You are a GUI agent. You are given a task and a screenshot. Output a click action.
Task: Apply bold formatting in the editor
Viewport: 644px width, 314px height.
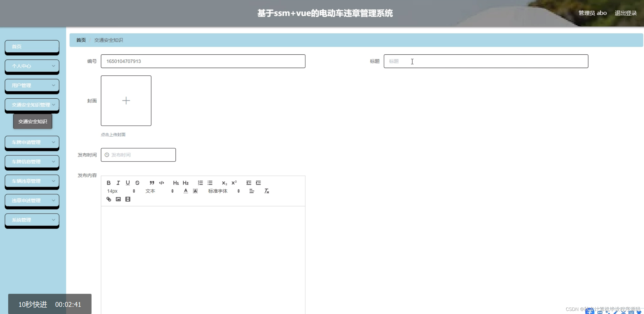coord(108,183)
